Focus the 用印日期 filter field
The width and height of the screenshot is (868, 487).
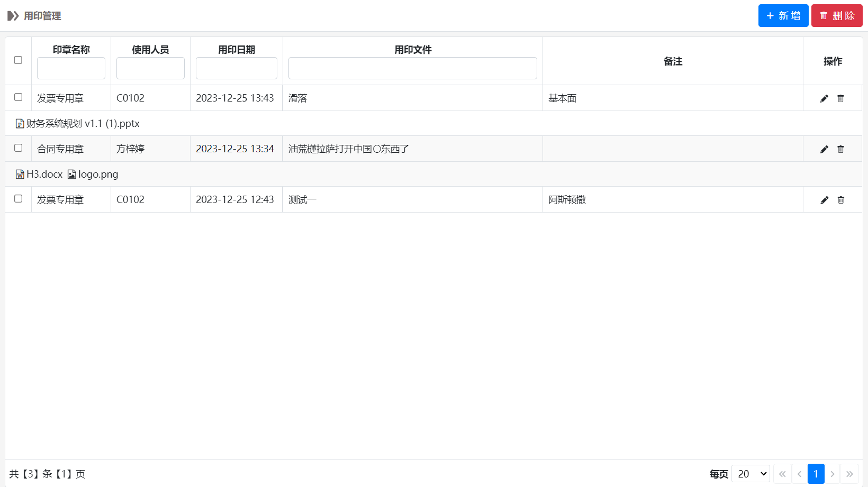click(x=237, y=68)
